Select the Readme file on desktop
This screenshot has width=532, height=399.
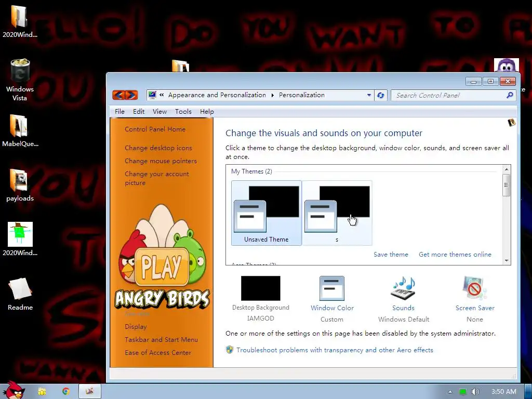point(20,294)
